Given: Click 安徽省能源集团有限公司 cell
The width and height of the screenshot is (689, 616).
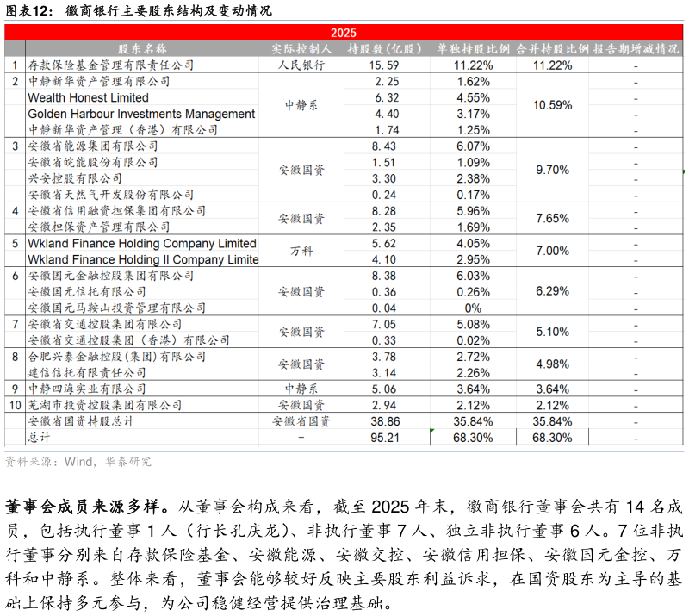Looking at the screenshot, I should pos(93,146).
